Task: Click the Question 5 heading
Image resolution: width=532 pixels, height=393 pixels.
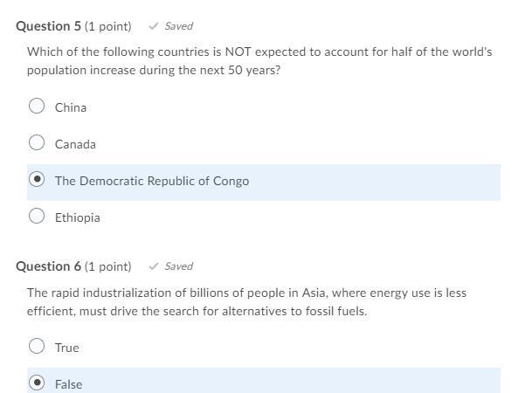Action: (x=49, y=26)
